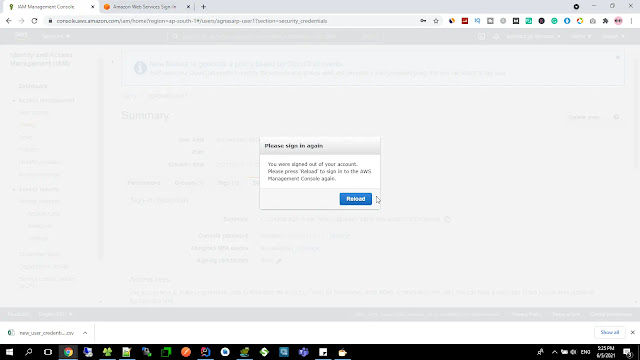
Task: Open the AWS account name dropdown
Action: coord(533,36)
